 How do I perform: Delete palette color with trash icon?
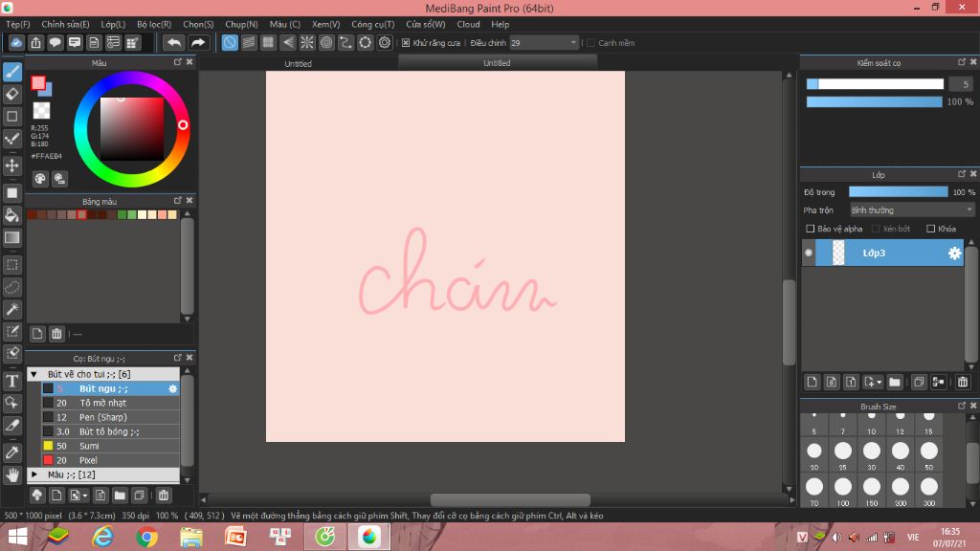[x=56, y=334]
